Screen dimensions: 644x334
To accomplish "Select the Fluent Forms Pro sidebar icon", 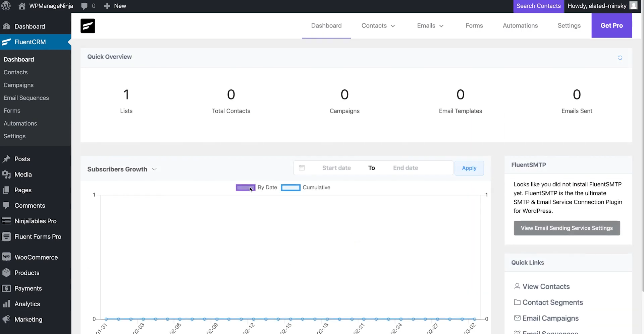I will pos(6,237).
